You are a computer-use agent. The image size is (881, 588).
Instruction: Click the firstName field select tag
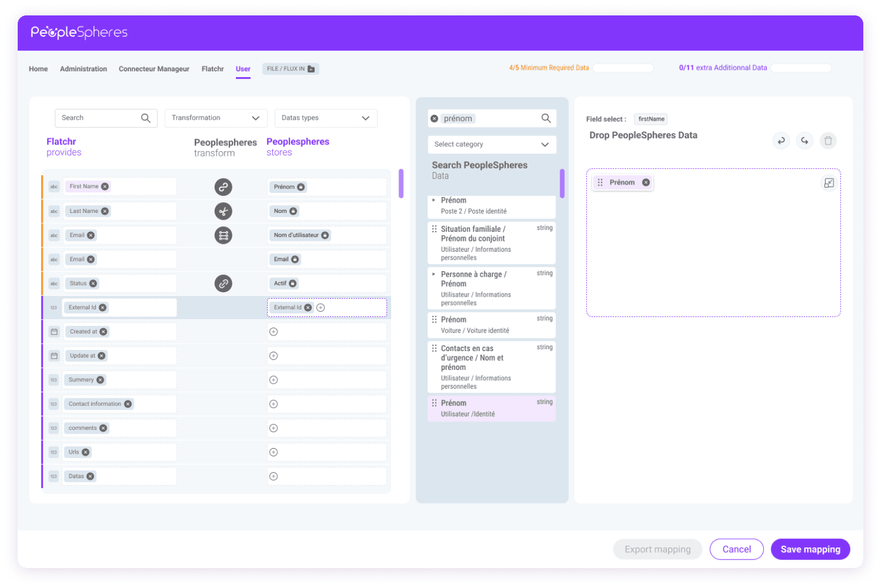coord(651,119)
